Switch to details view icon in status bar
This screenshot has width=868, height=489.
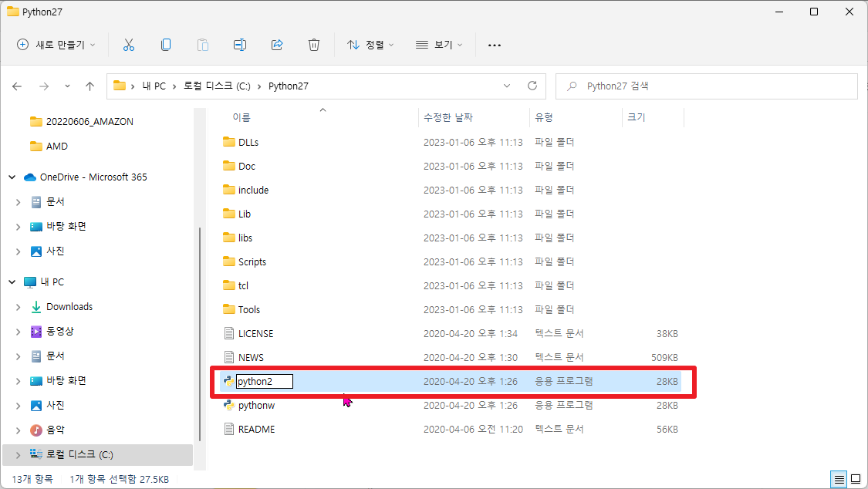(x=839, y=479)
